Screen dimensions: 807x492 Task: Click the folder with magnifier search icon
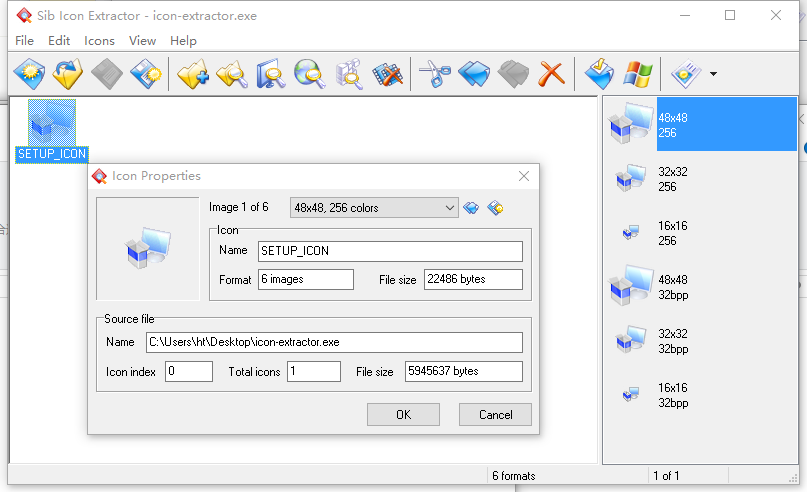[232, 74]
